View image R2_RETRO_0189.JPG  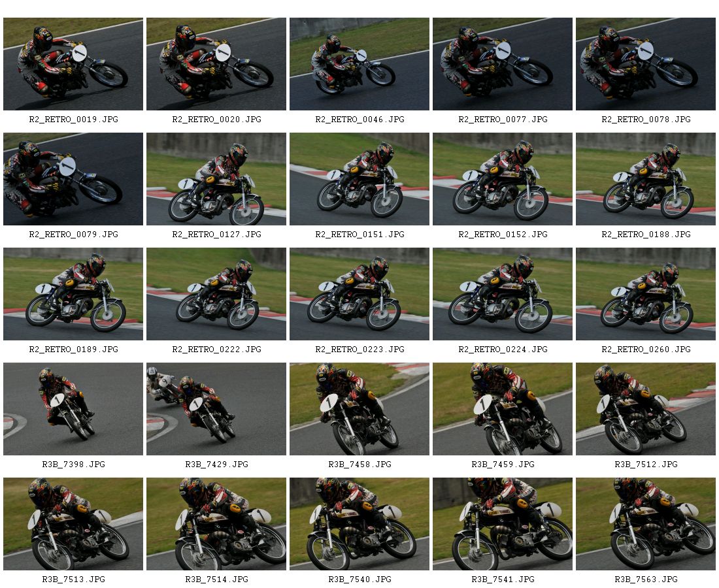point(73,294)
